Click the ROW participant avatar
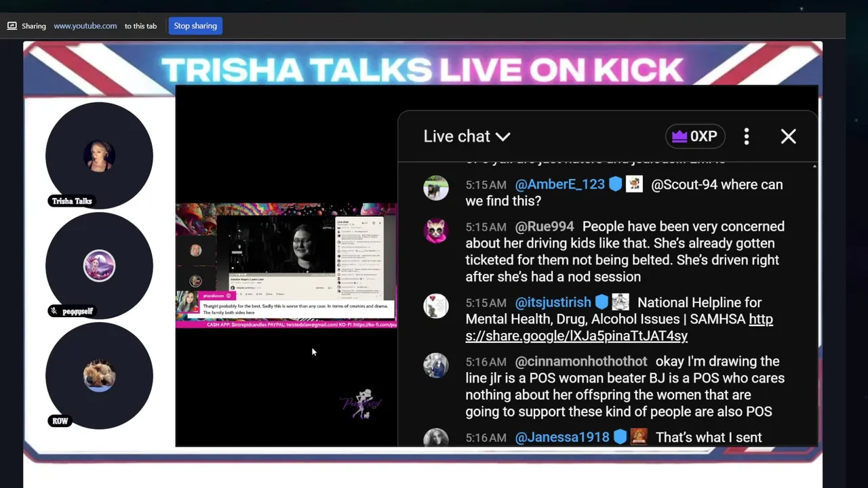Screen dimensions: 868x488 click(x=99, y=375)
